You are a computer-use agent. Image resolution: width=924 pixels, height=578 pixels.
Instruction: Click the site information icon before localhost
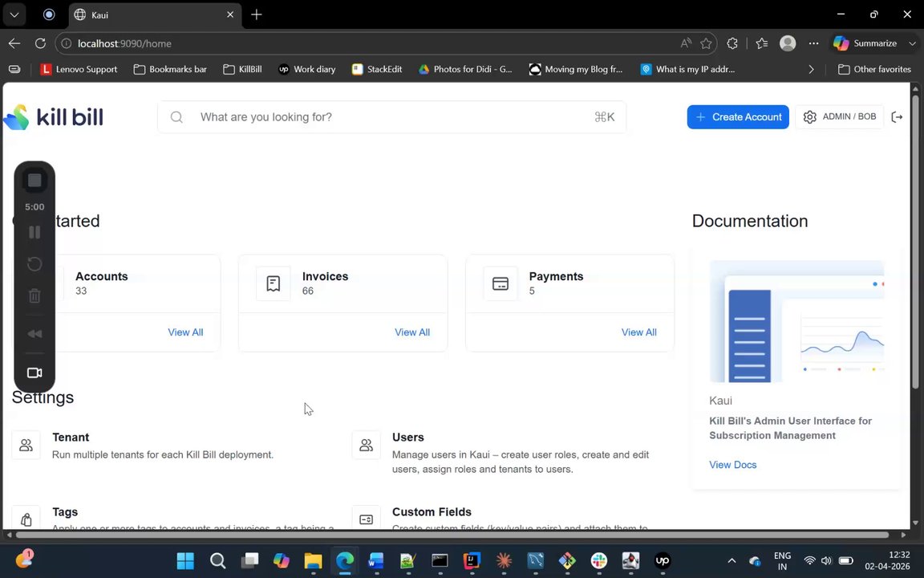coord(67,43)
